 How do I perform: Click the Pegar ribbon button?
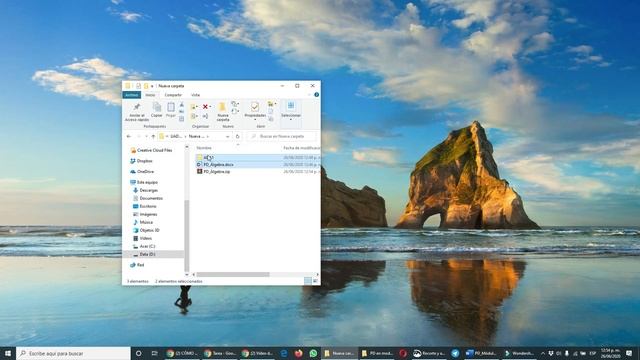[171, 110]
